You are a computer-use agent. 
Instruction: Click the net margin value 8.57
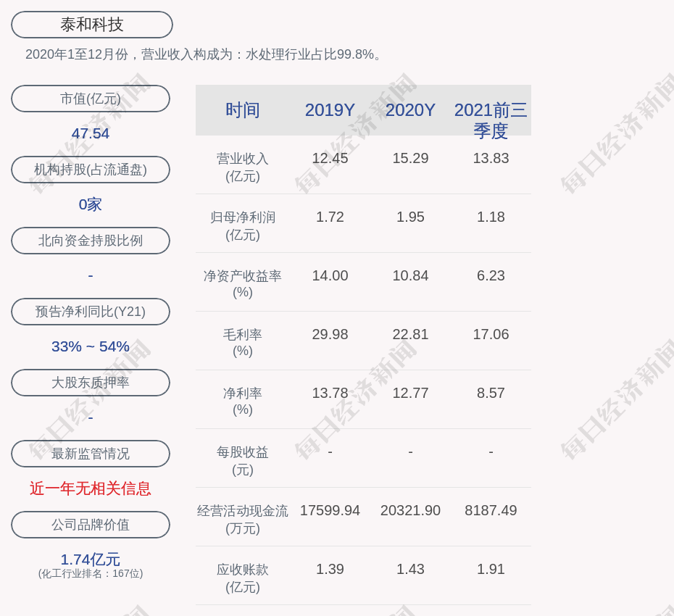(491, 393)
